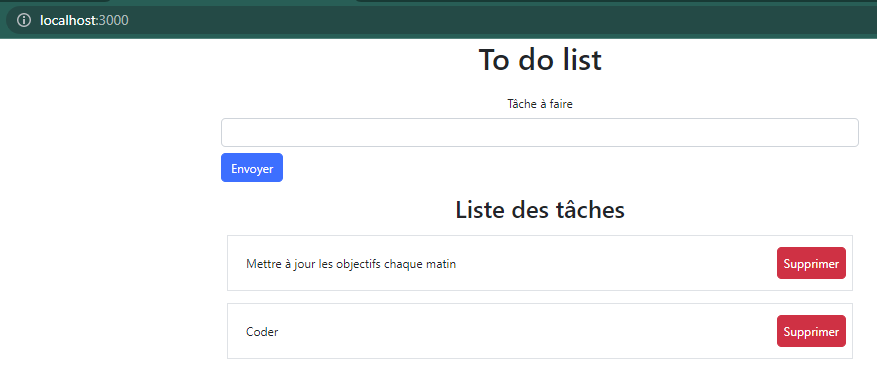Select the localhost:3000 address bar URL
The height and width of the screenshot is (383, 877).
coord(84,21)
